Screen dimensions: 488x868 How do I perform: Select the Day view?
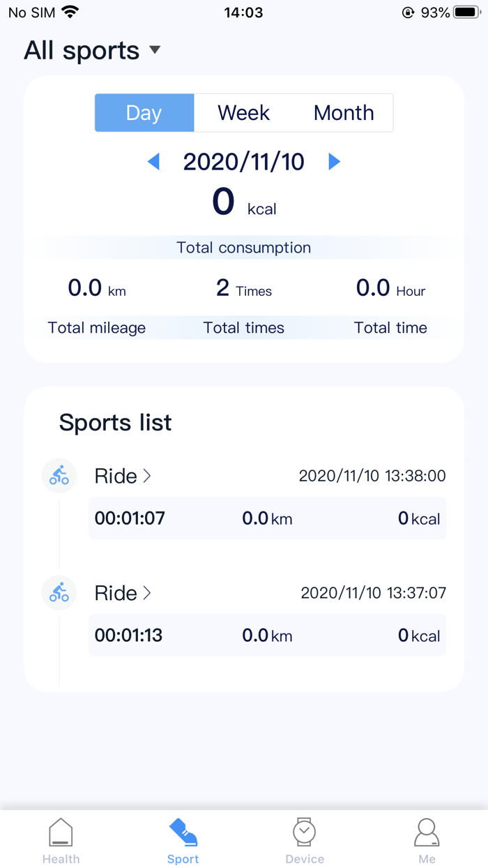(144, 112)
